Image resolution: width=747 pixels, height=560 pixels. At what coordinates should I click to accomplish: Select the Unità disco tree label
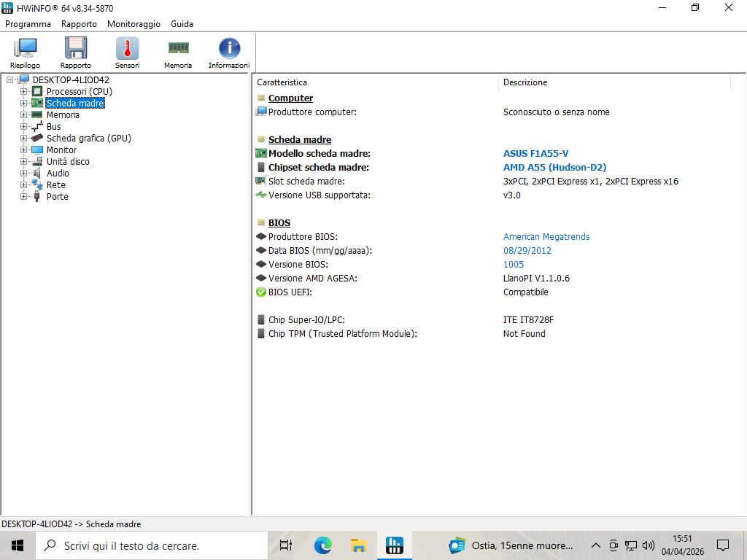point(68,161)
